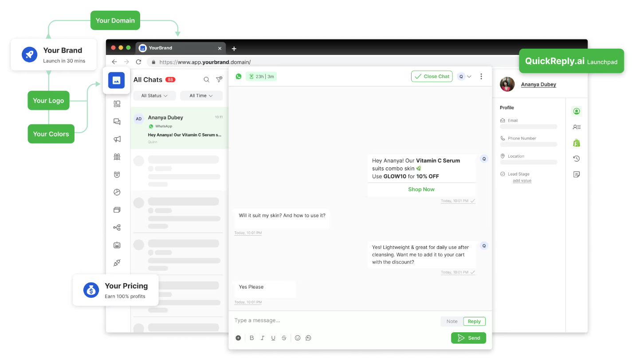The image size is (644, 358).
Task: Toggle italic formatting in composer
Action: (x=263, y=338)
